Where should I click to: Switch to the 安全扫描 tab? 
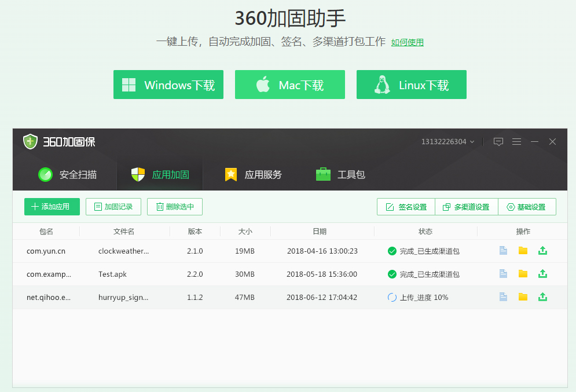pyautogui.click(x=68, y=174)
